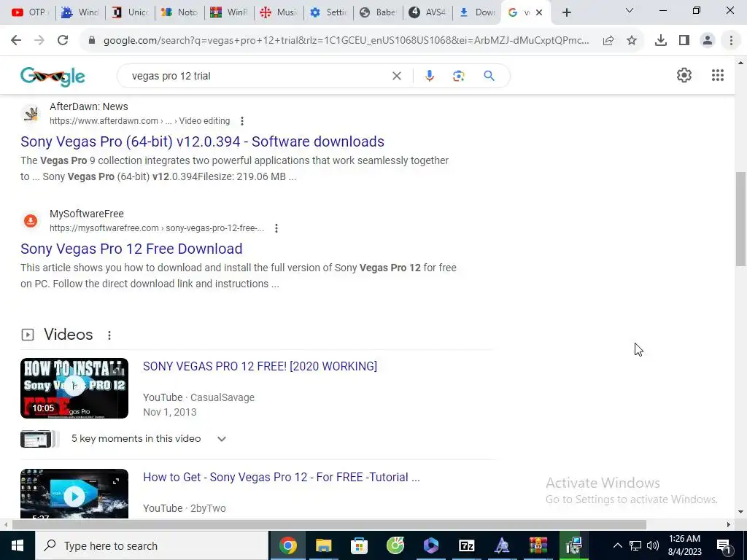Open File Explorer from taskbar
Screen dimensions: 747x560
(323, 545)
